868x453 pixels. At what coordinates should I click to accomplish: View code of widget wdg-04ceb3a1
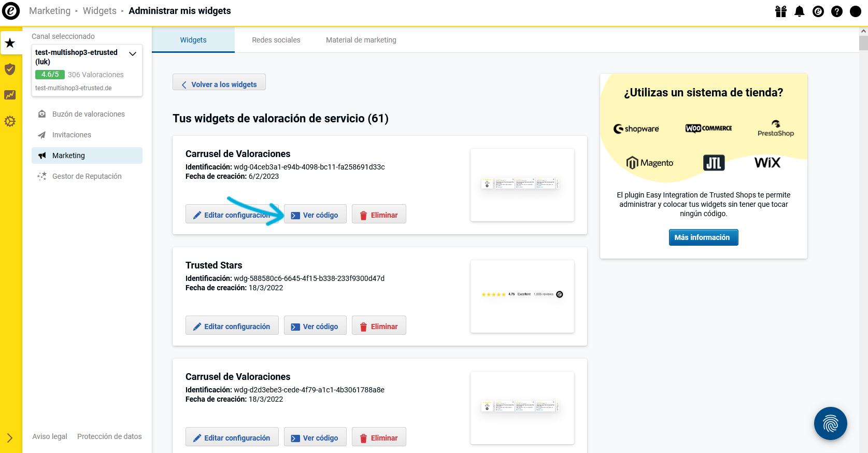[x=315, y=215]
